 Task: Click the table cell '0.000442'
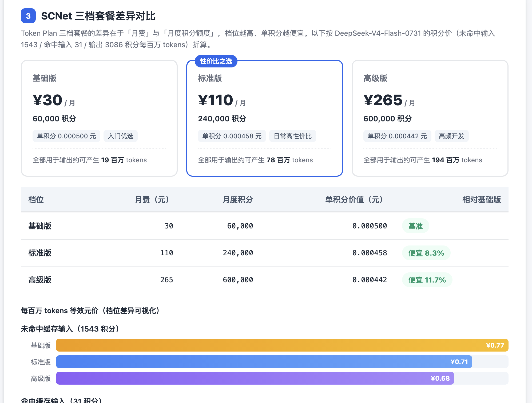[x=370, y=280]
